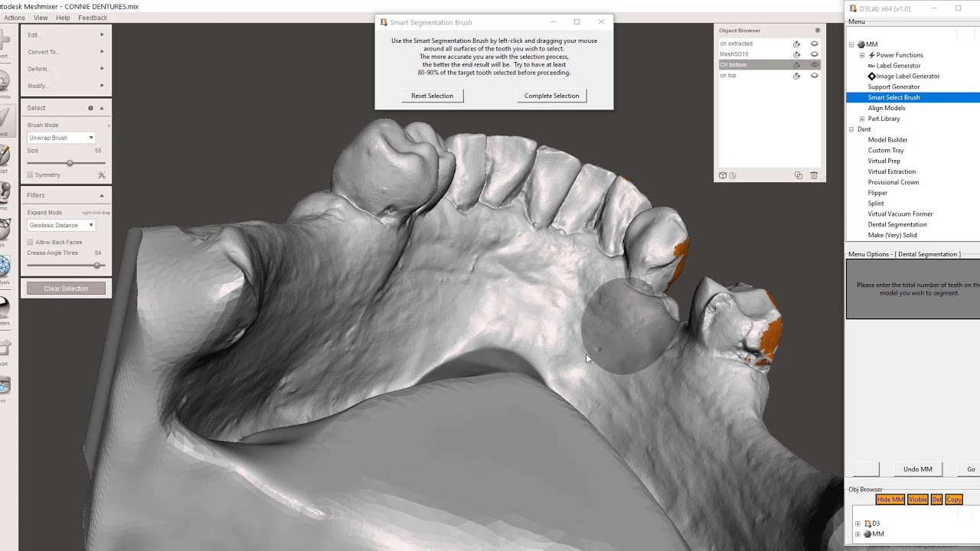Screen dimensions: 980x551
Task: Toggle the Visible button in Obj Browser
Action: coord(917,500)
